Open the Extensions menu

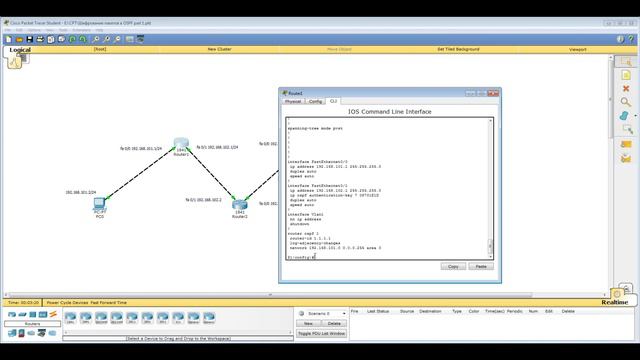pyautogui.click(x=81, y=30)
